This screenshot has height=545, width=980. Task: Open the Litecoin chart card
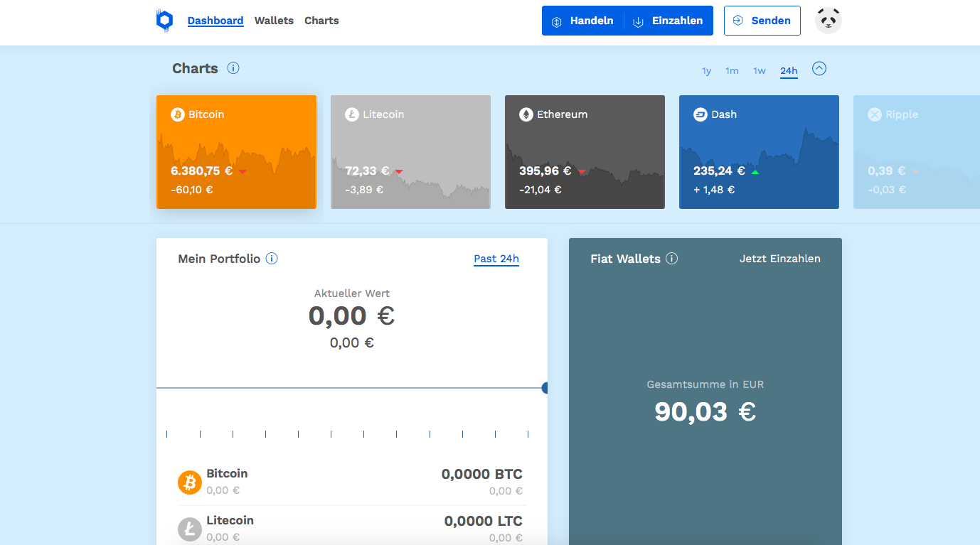[410, 152]
